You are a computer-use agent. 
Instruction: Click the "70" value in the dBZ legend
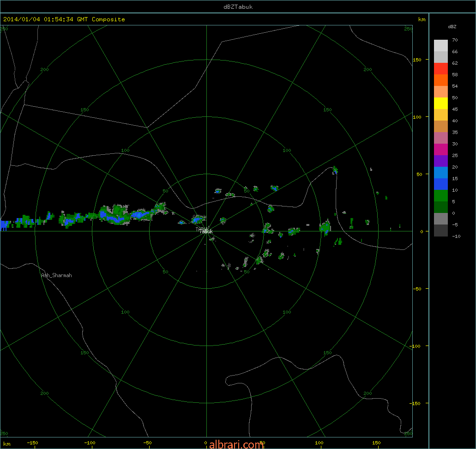(x=455, y=40)
